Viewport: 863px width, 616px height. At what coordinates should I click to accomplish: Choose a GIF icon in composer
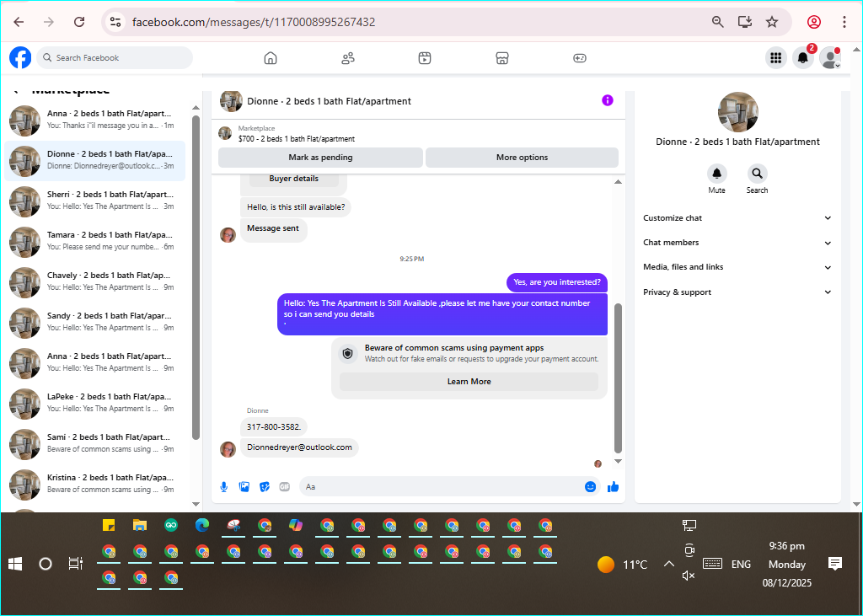pos(285,486)
